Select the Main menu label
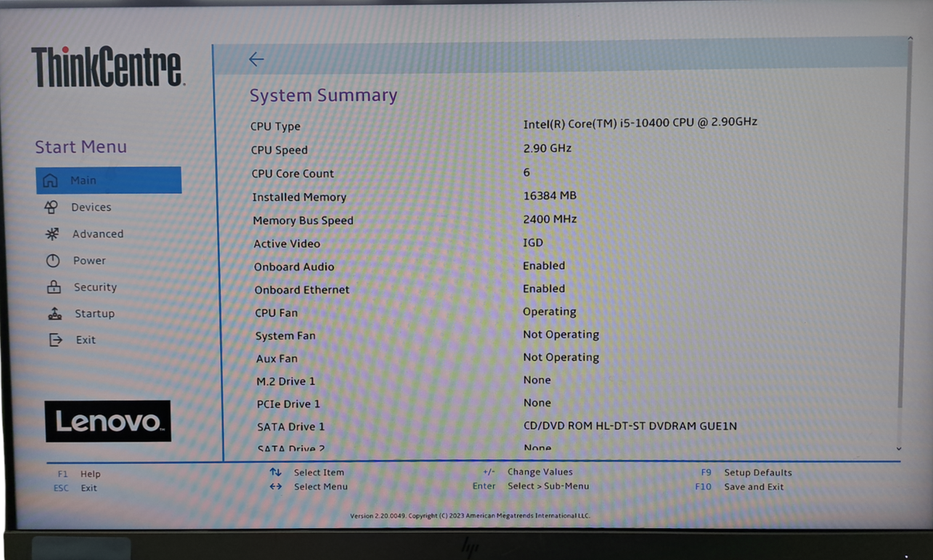 click(x=83, y=180)
